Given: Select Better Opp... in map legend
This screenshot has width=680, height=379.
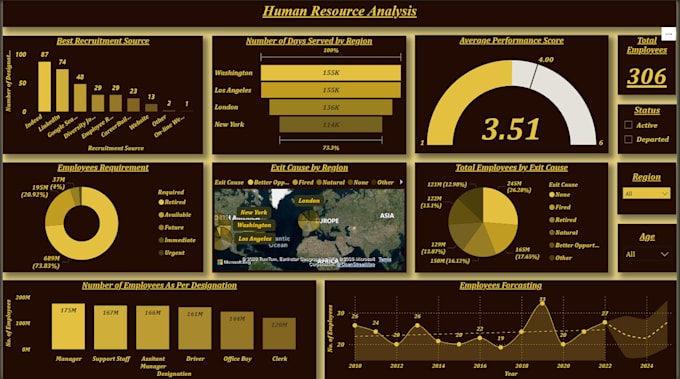Looking at the screenshot, I should click(x=268, y=183).
